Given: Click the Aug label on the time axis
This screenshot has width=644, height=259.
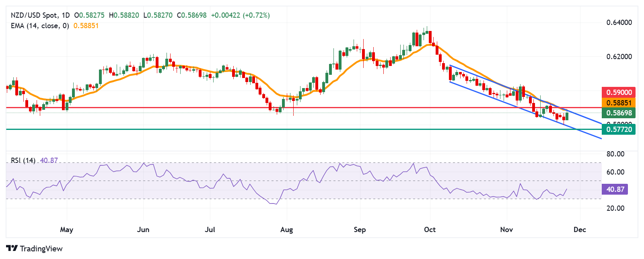Looking at the screenshot, I should (286, 230).
